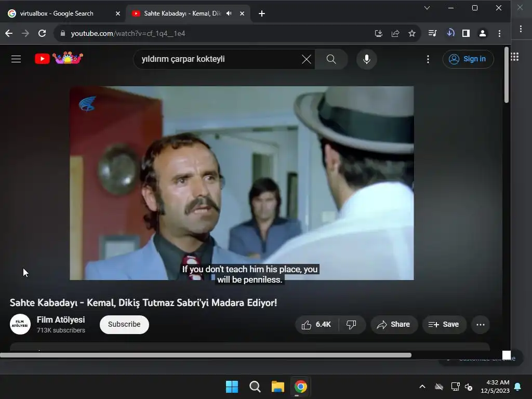Open the YouTube hamburger guide menu
The width and height of the screenshot is (532, 399).
16,59
